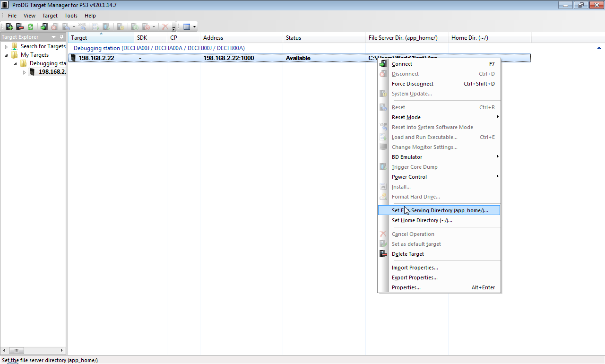Sort by the Address column header
This screenshot has width=605, height=364.
pyautogui.click(x=242, y=38)
